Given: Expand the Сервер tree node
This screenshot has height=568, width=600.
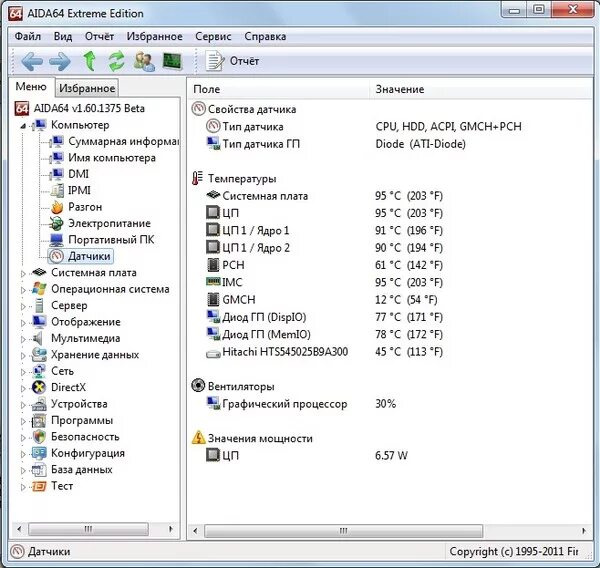Looking at the screenshot, I should coord(23,307).
